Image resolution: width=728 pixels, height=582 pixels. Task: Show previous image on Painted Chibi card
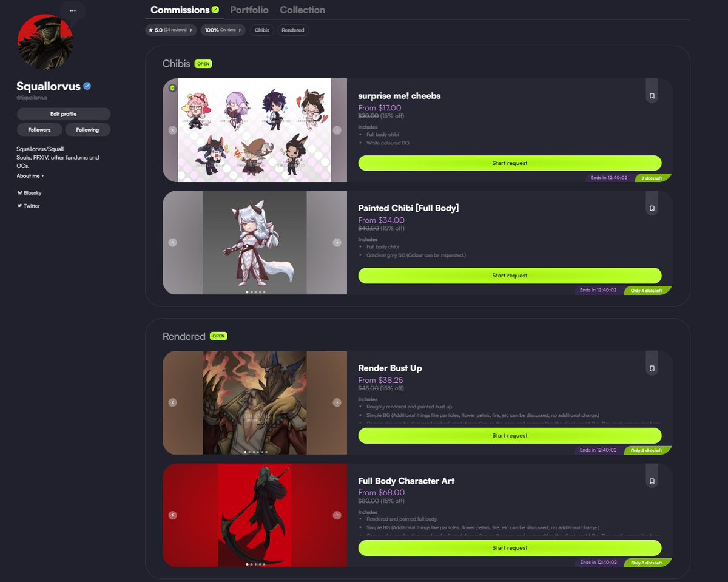click(173, 242)
